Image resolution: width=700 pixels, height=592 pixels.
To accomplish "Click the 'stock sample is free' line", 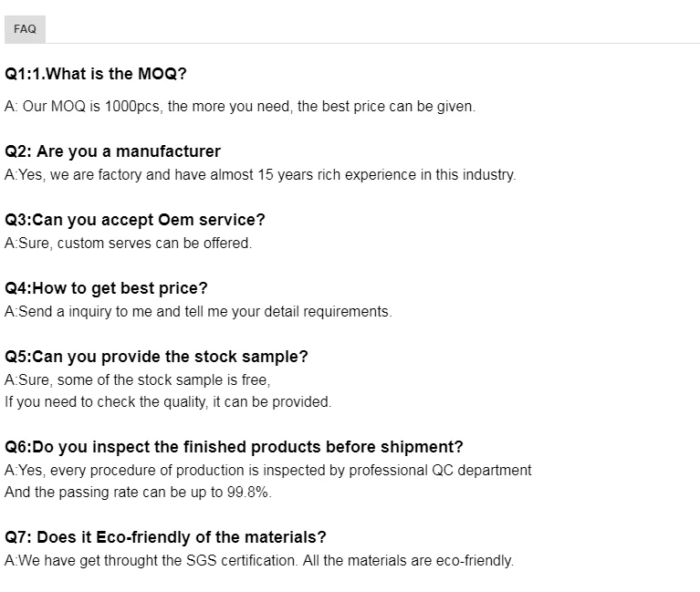I will (138, 379).
